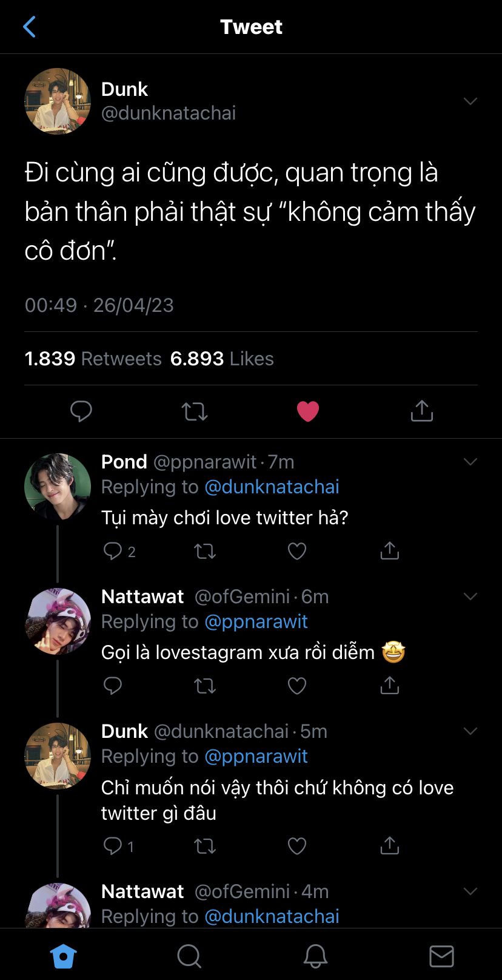
Task: Share Dunk's main tweet
Action: click(x=421, y=411)
